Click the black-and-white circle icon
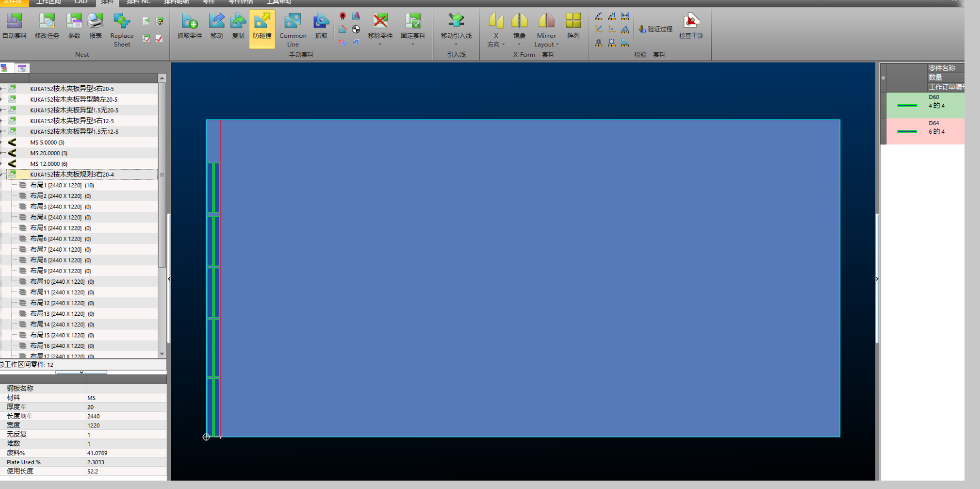 click(x=356, y=29)
